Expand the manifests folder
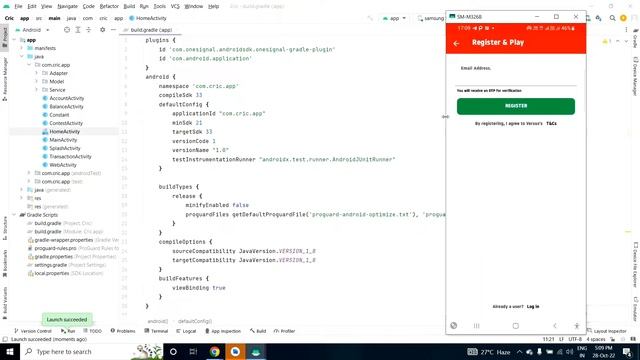The image size is (640, 360). [x=22, y=48]
